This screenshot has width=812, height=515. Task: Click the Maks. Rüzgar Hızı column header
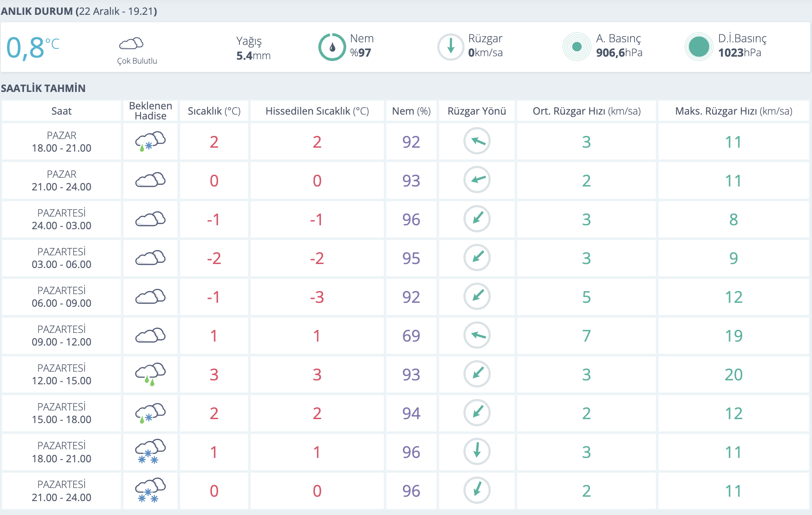pos(734,111)
